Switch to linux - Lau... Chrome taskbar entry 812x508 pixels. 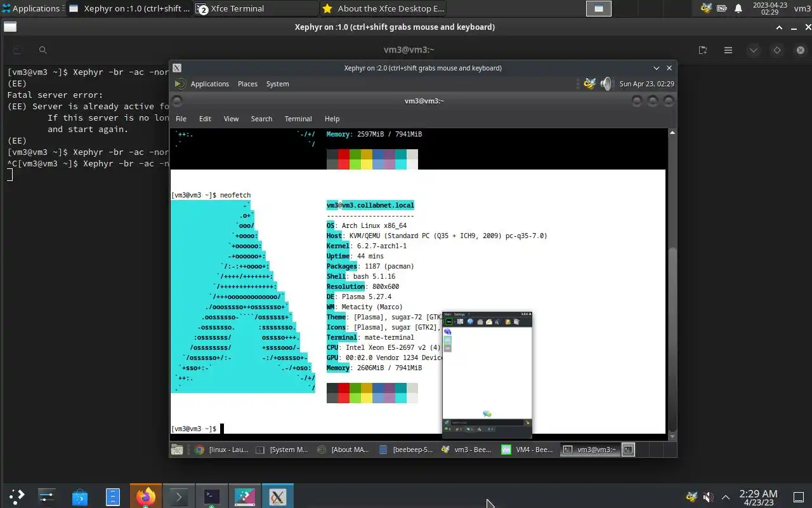pyautogui.click(x=221, y=450)
